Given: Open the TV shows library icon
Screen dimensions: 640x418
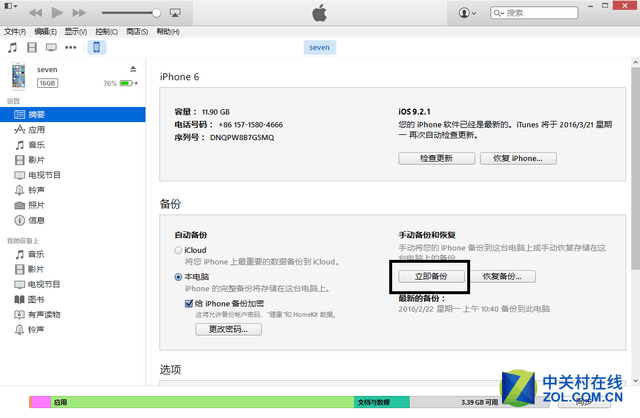Looking at the screenshot, I should [x=51, y=47].
